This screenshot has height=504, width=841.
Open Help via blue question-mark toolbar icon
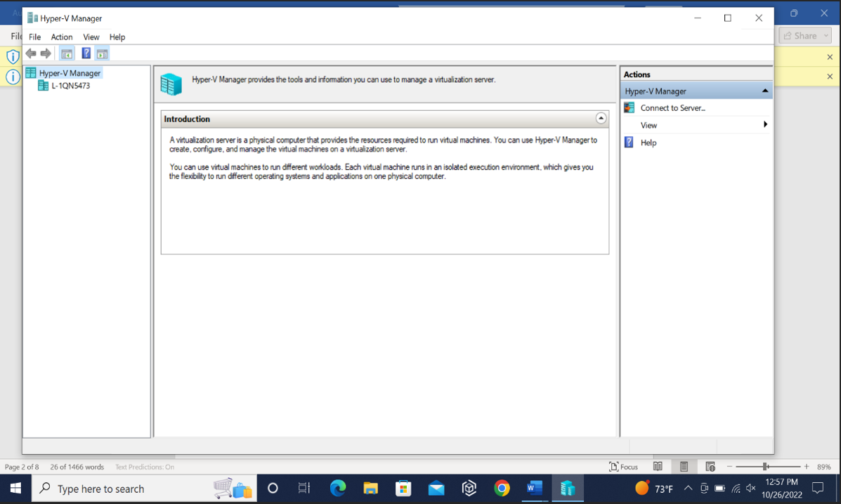pos(86,53)
